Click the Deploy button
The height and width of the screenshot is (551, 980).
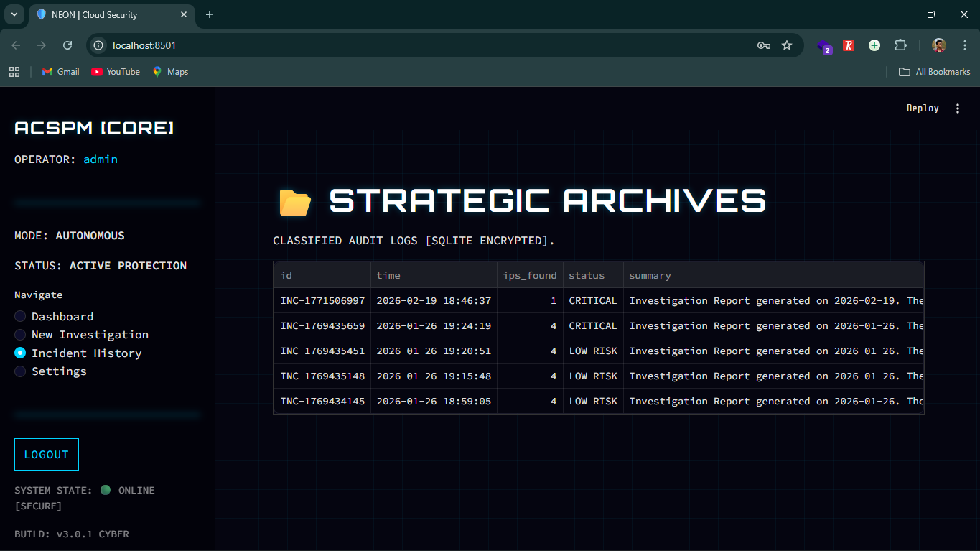point(922,108)
